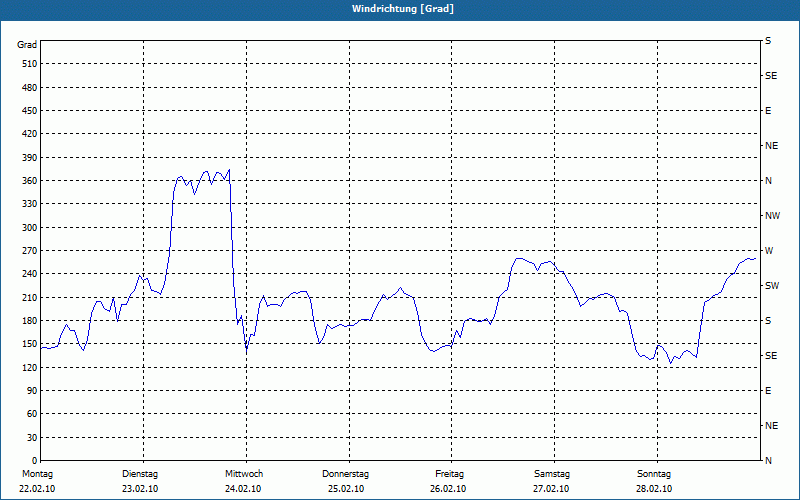Click the 60 axis value
Screen dimensions: 800x500
pyautogui.click(x=32, y=414)
